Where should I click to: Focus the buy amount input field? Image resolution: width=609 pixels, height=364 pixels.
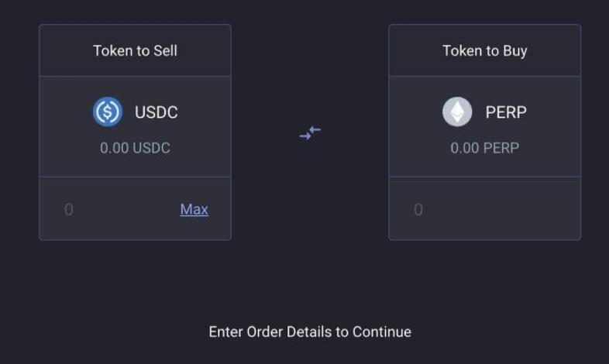click(x=484, y=209)
